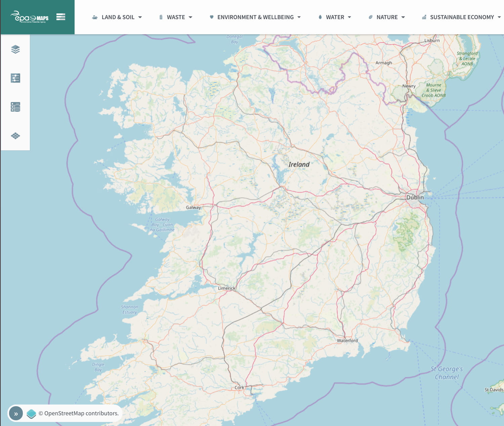Open the sliders settings panel
Viewport: 504px width, 426px height.
coord(15,78)
